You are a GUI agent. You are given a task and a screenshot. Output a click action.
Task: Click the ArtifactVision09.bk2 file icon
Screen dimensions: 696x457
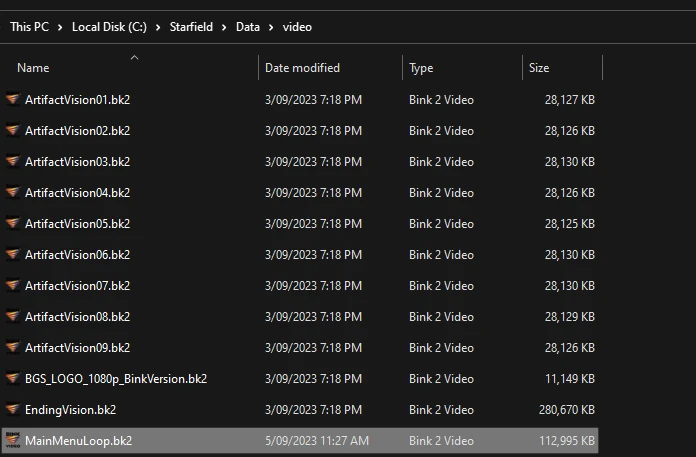coord(12,348)
